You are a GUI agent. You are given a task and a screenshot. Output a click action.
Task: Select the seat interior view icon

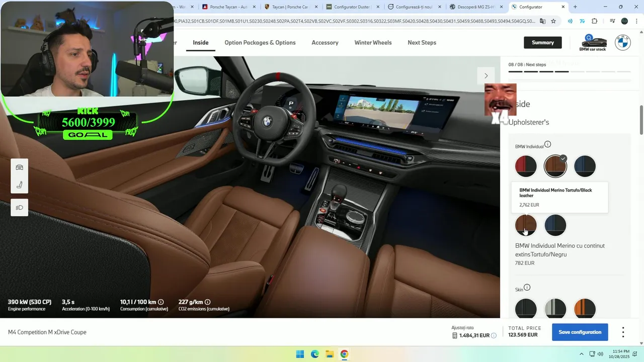point(20,185)
